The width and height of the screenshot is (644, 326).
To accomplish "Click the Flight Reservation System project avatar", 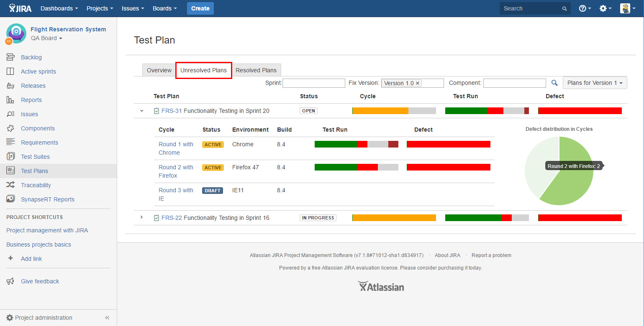I will coord(16,33).
